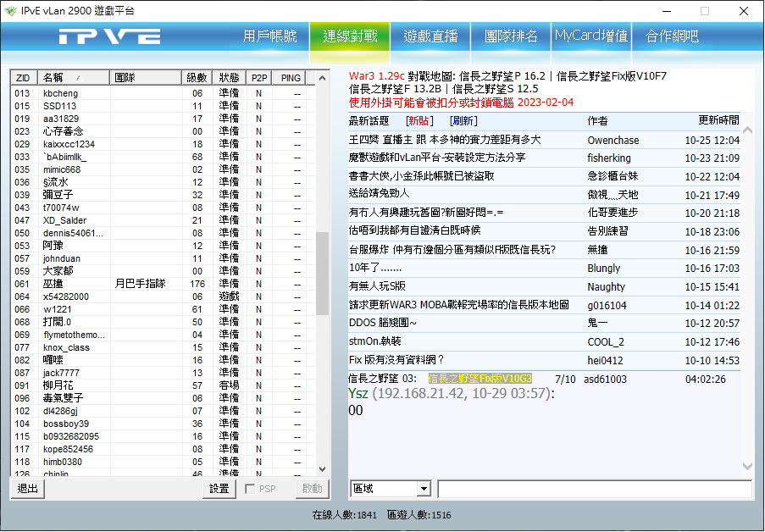This screenshot has width=765, height=532.
Task: Sort by 狀態 column header
Action: point(229,78)
